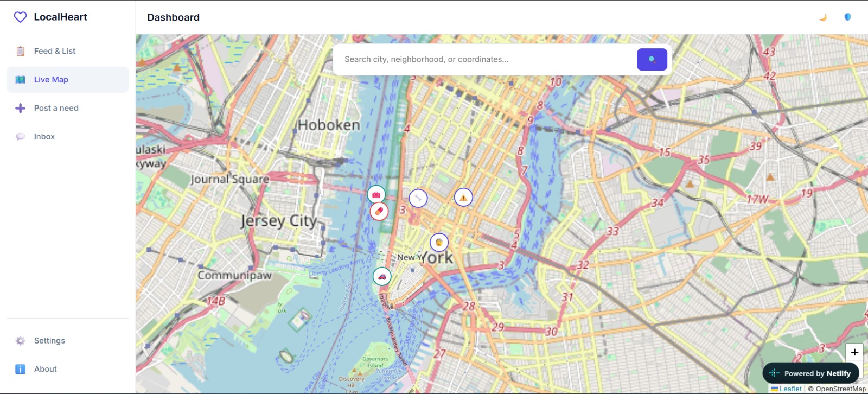Click the wrench map marker
This screenshot has height=394, width=868.
pyautogui.click(x=418, y=198)
